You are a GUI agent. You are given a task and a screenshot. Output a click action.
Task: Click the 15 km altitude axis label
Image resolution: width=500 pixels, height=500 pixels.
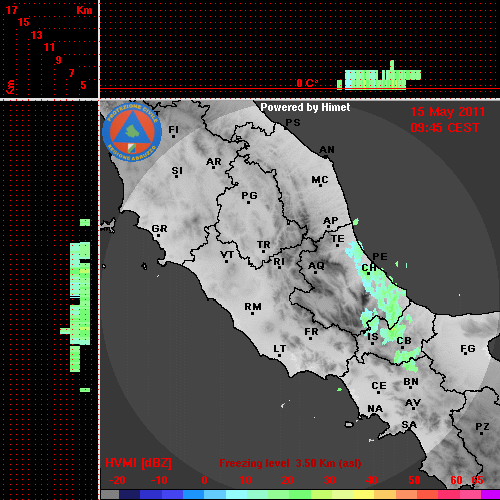click(x=24, y=22)
